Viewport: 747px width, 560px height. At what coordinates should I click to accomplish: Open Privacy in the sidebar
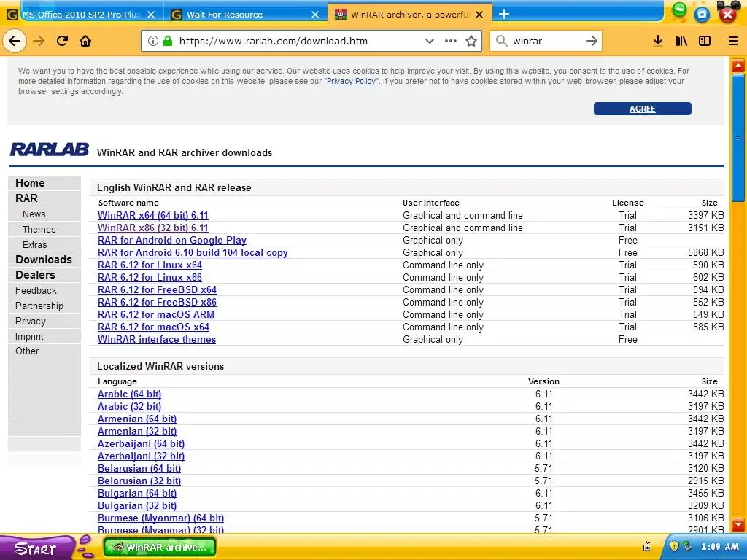pyautogui.click(x=31, y=321)
